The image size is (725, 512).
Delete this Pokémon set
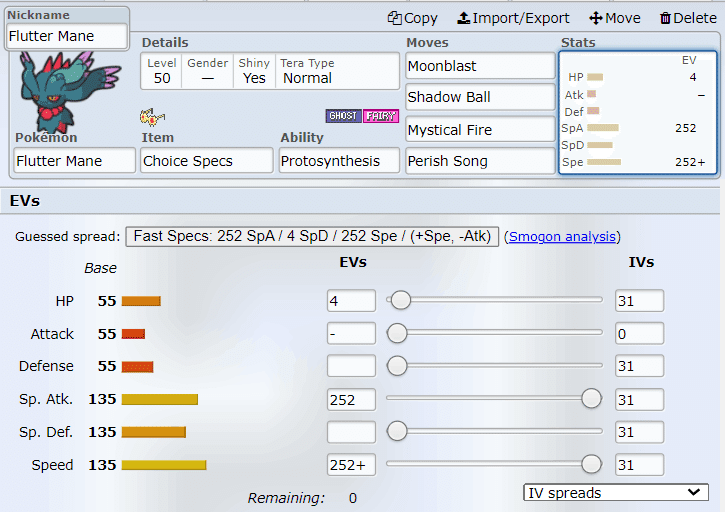688,18
